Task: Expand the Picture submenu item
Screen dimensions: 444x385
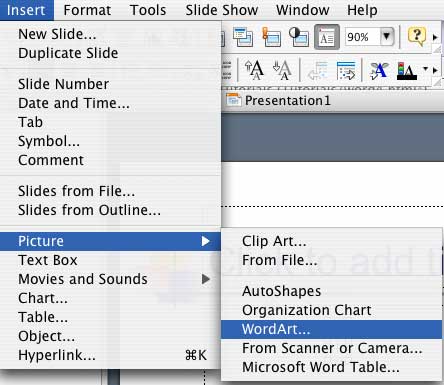Action: [110, 241]
